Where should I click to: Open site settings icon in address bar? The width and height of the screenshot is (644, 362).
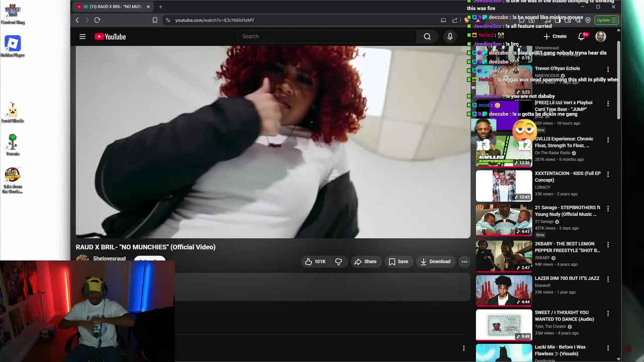pyautogui.click(x=168, y=20)
